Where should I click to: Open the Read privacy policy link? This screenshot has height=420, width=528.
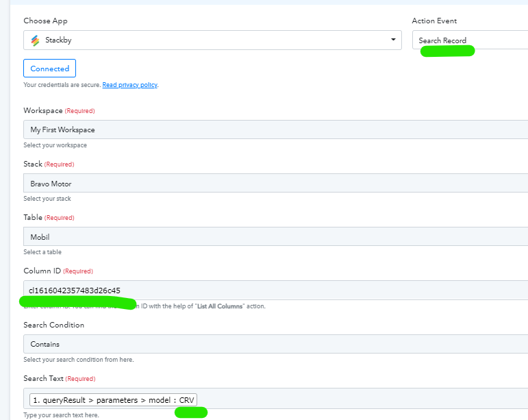(129, 85)
